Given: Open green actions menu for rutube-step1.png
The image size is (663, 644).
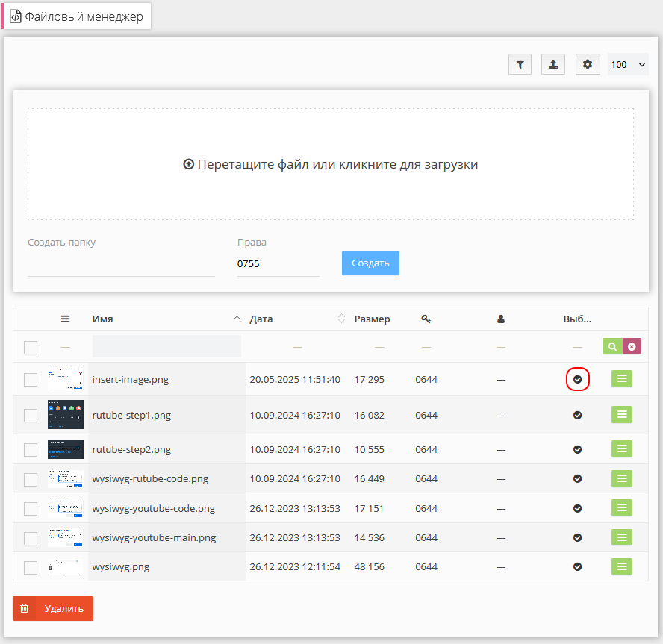Looking at the screenshot, I should point(621,415).
